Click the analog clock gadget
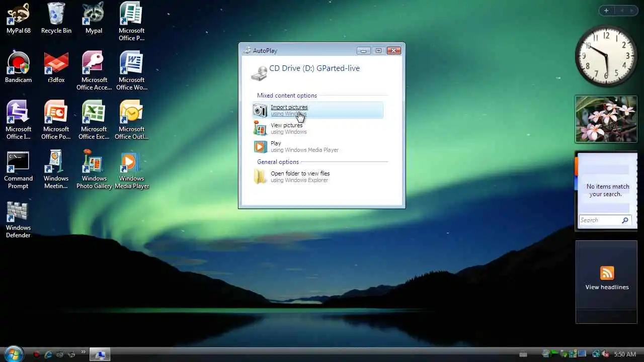Screen dimensions: 644x362 coord(606,55)
